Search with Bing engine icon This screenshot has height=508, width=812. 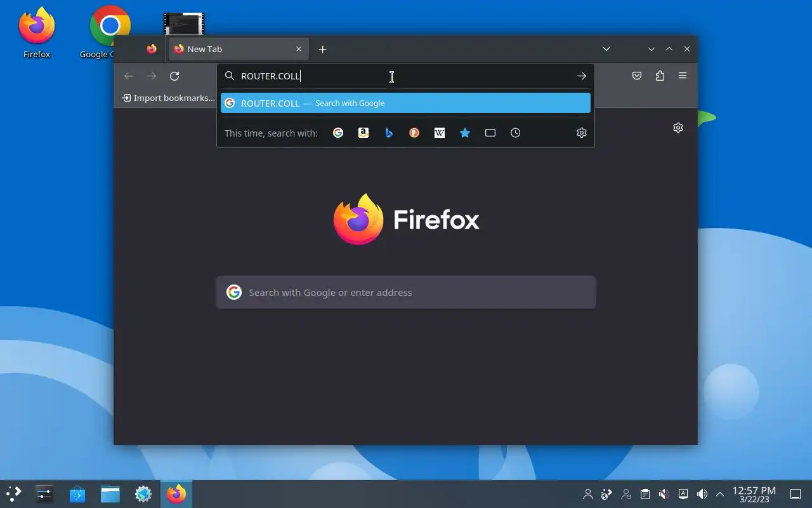[389, 133]
